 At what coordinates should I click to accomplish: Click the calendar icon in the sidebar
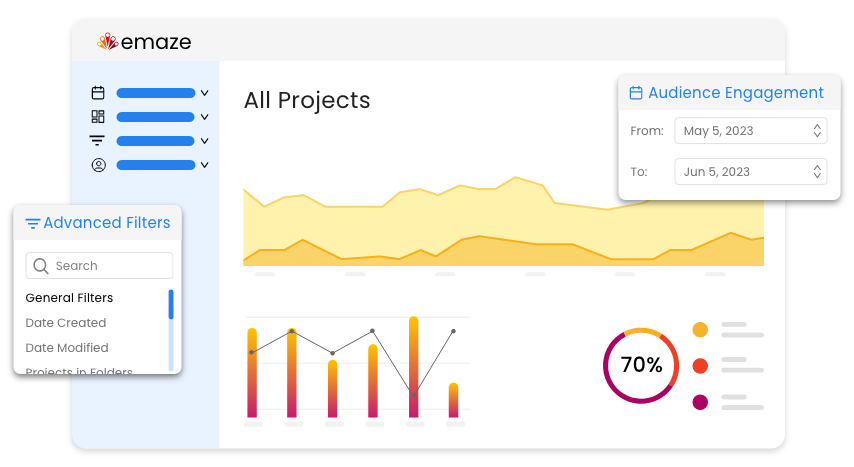(x=98, y=93)
